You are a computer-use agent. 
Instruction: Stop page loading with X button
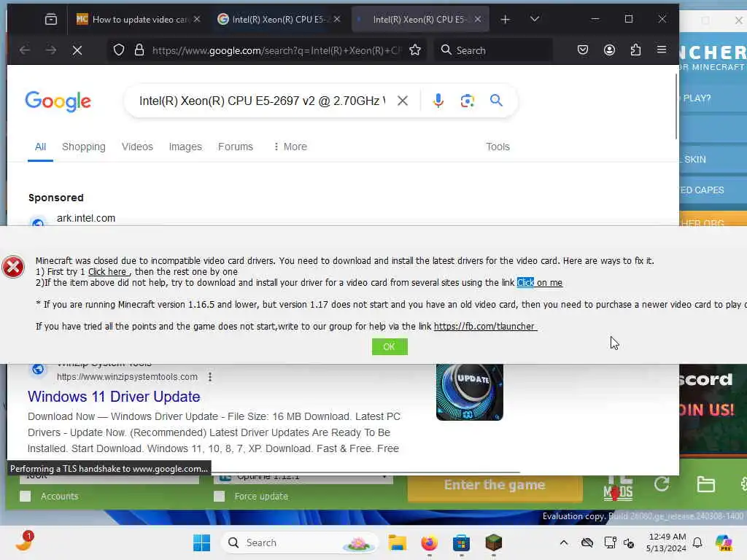77,50
